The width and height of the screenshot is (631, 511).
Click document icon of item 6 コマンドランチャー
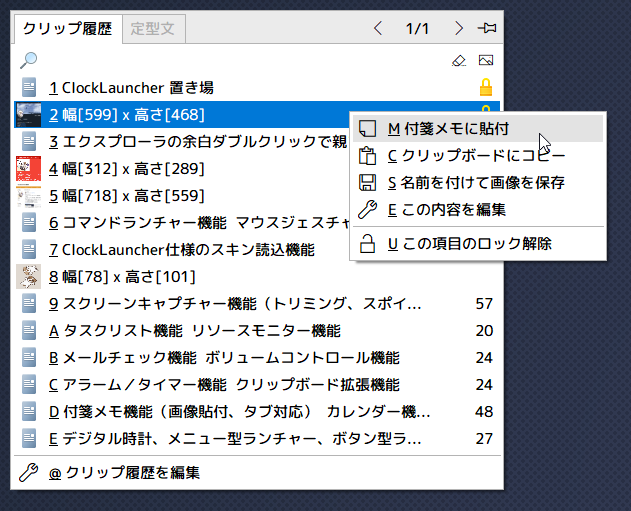pos(29,223)
